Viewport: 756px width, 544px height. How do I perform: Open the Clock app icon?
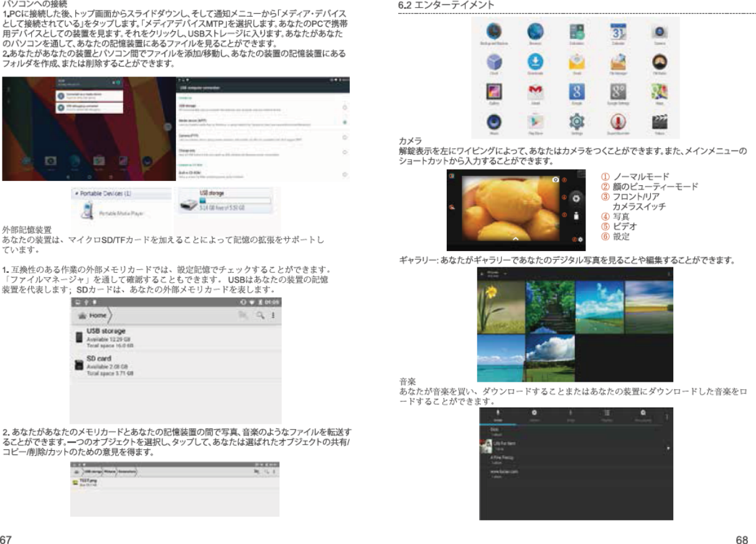click(x=495, y=62)
